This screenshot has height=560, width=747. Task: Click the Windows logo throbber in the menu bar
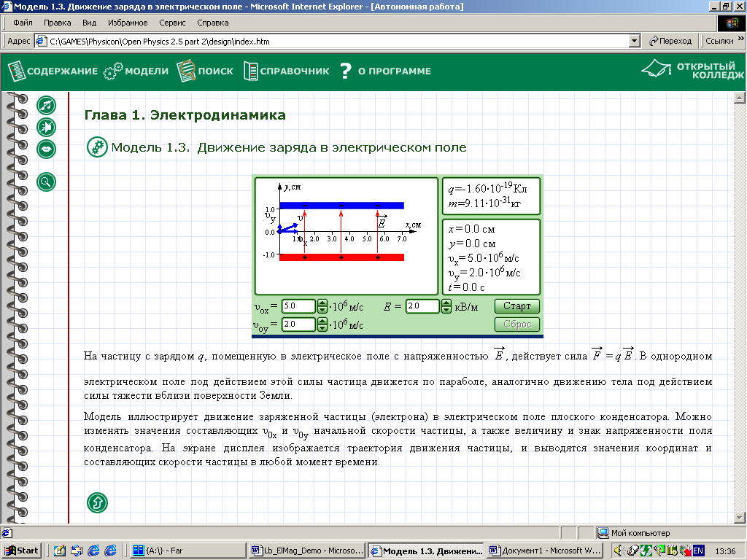[x=731, y=23]
